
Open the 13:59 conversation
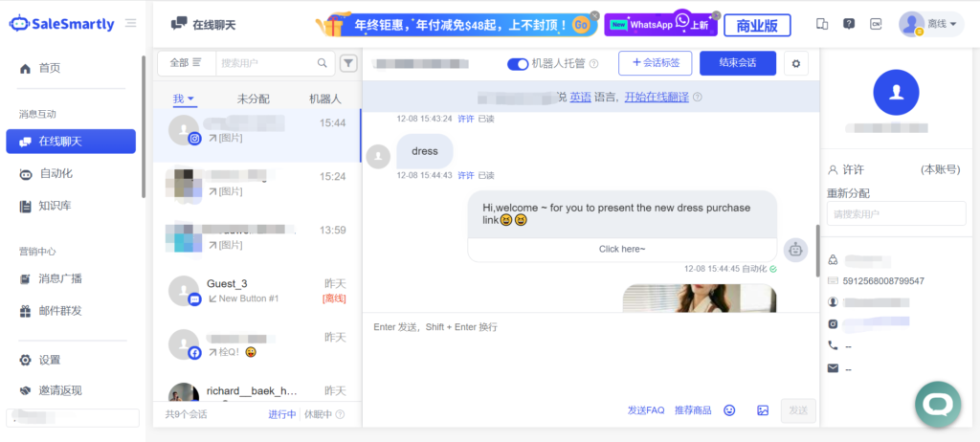tap(256, 243)
